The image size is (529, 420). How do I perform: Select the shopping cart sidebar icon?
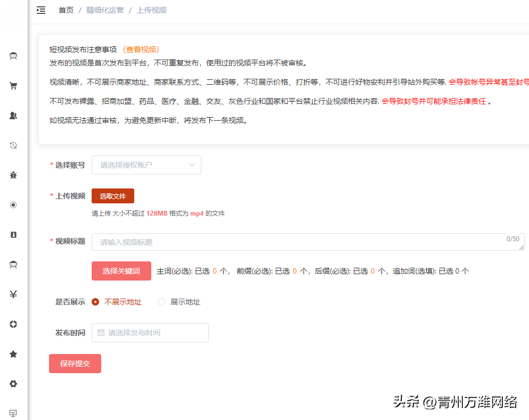[x=13, y=85]
